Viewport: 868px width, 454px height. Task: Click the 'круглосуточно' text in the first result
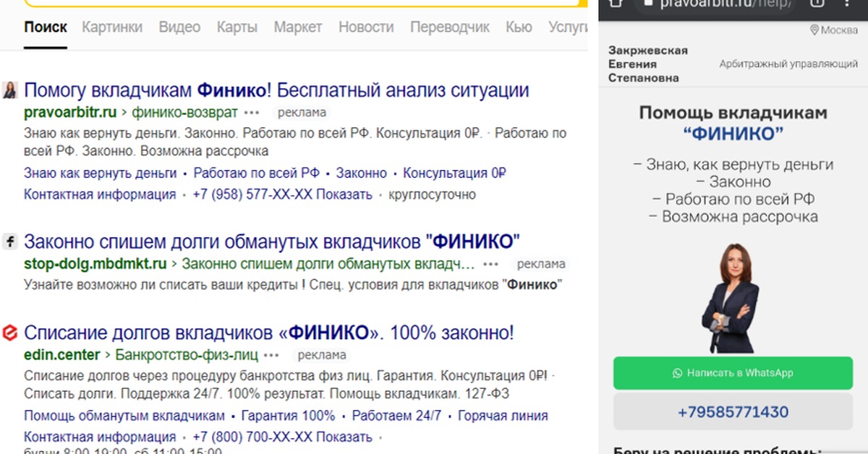[433, 194]
